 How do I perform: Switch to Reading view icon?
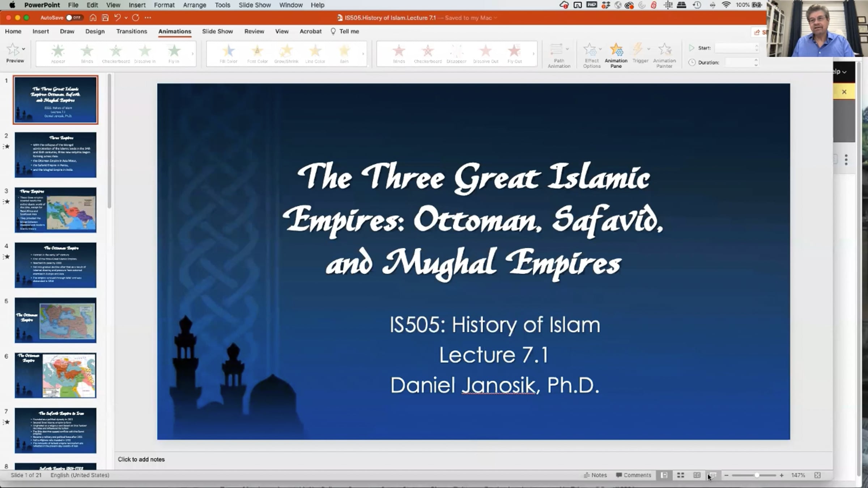[x=697, y=475]
